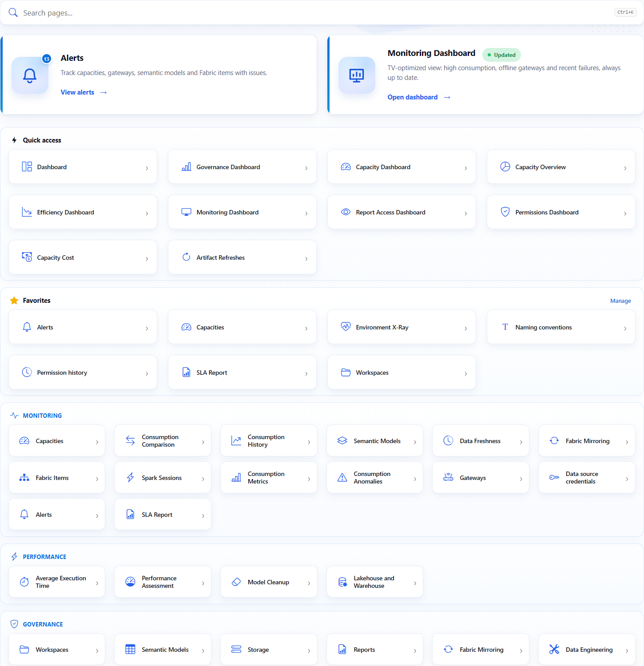Screen dimensions: 644x666
Task: Click the chevron on the Governance Reports card
Action: 415,651
